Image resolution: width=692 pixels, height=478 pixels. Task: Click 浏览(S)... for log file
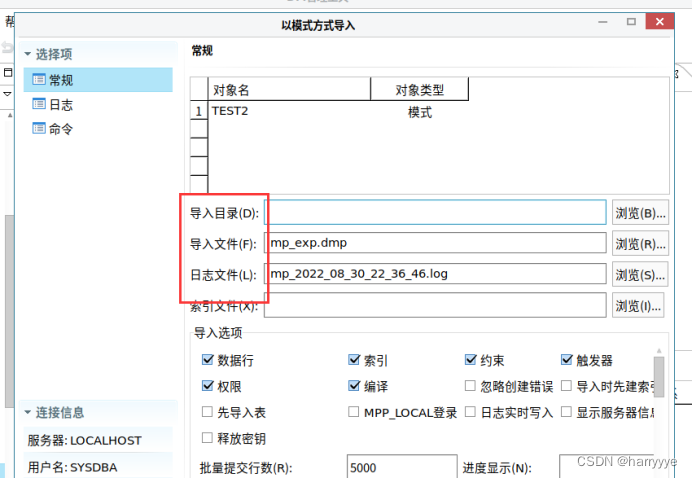(640, 274)
